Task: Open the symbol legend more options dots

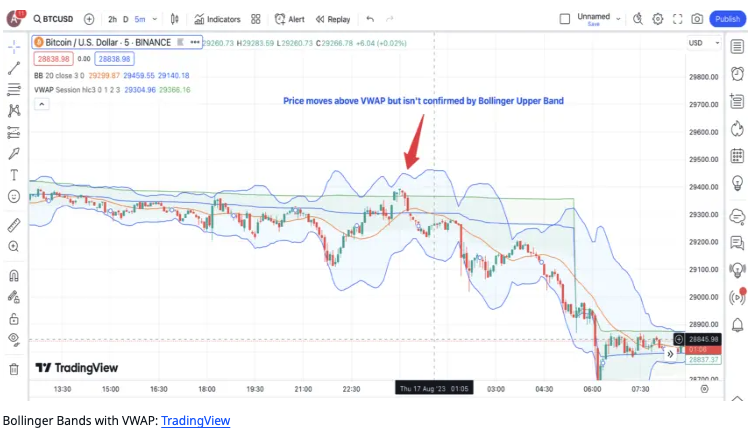Action: [195, 42]
